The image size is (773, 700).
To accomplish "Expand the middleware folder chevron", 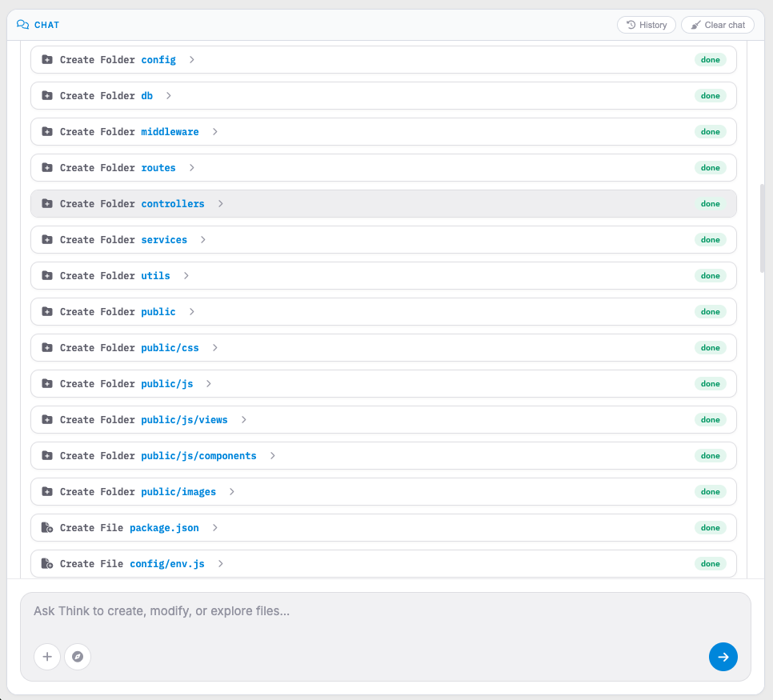I will 215,132.
